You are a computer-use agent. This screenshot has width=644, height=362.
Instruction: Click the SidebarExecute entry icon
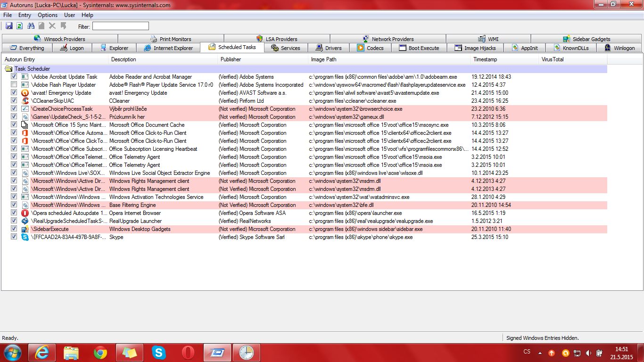click(x=25, y=229)
